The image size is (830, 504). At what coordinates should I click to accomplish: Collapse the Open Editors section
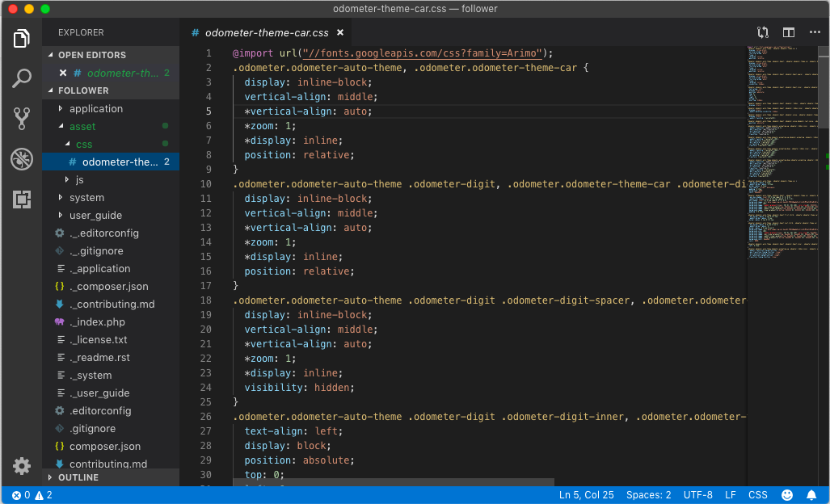(x=111, y=55)
